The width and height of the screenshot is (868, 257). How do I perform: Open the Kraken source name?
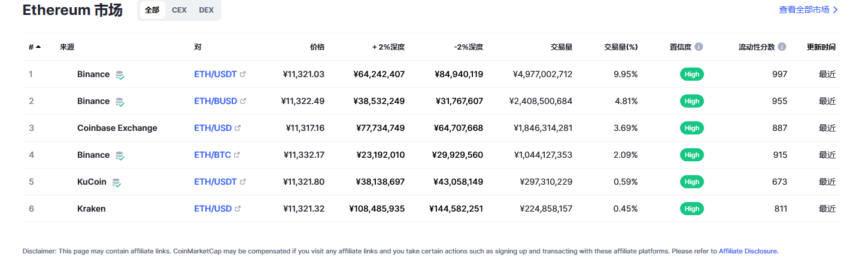coord(92,209)
